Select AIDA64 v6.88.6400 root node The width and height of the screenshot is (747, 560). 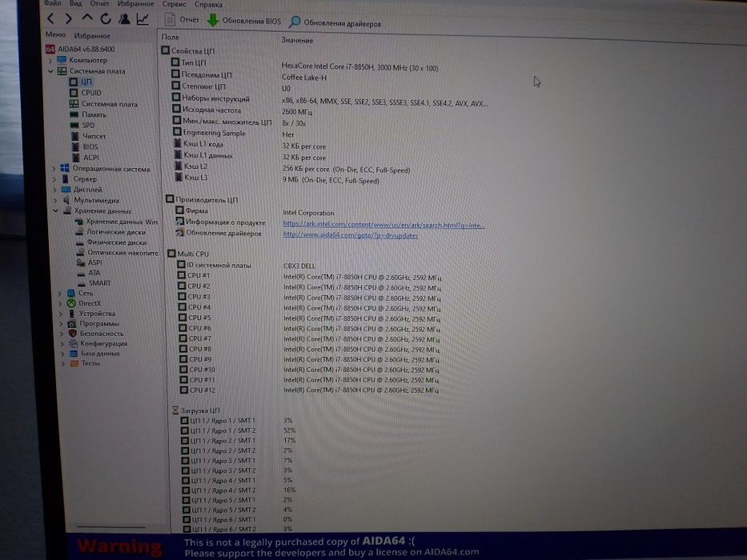81,49
